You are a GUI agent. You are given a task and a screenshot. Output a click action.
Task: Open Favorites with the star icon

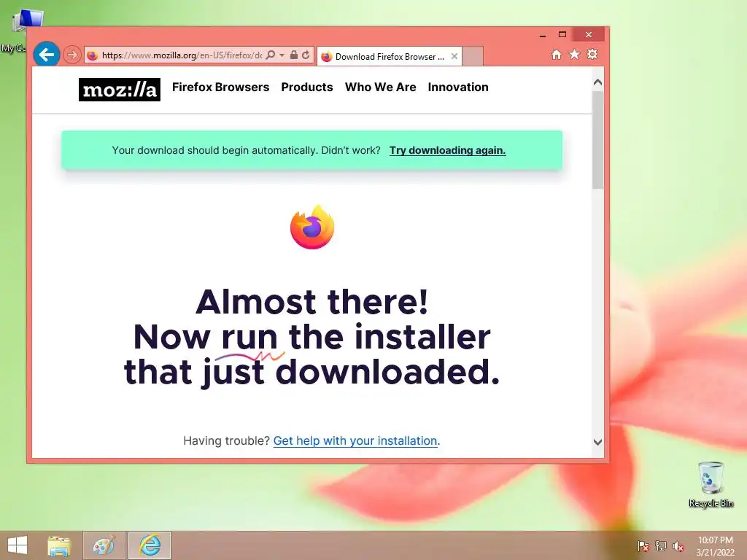(575, 54)
